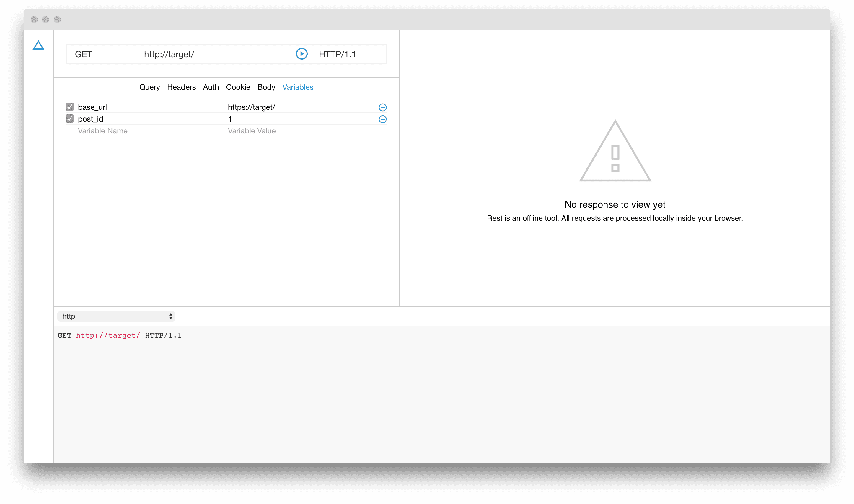Click the blue triangle logo in sidebar
Viewport: 854px width, 504px height.
pyautogui.click(x=38, y=45)
